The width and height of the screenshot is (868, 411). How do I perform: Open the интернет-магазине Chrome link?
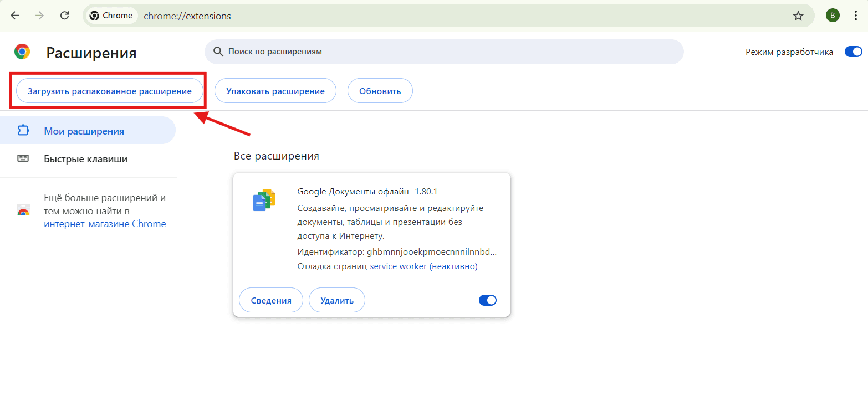tap(105, 224)
